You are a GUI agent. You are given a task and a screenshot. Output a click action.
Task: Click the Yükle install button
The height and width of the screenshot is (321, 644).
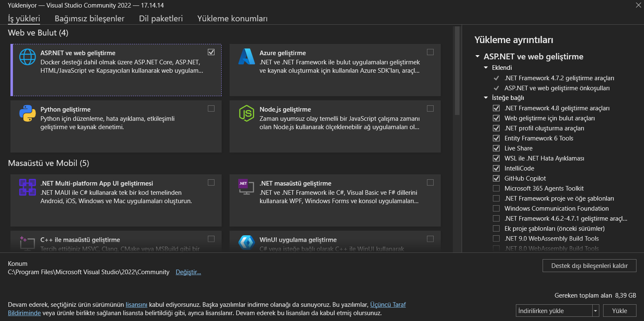(620, 311)
